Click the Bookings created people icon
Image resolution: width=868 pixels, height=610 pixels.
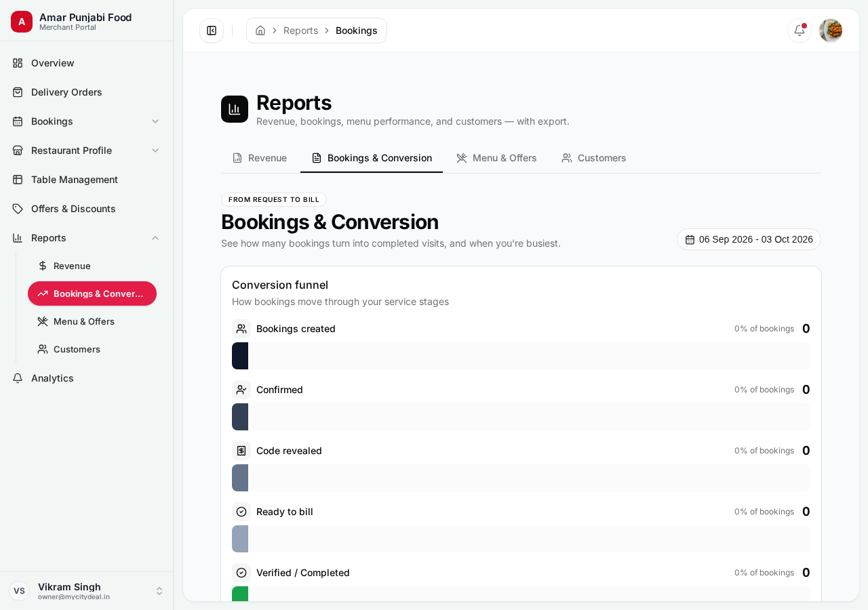pos(241,329)
